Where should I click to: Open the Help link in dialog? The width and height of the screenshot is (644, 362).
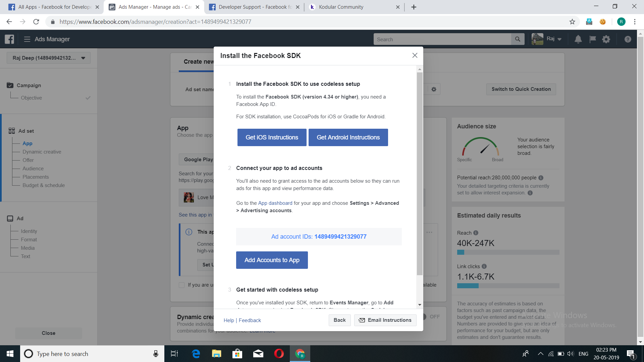click(229, 320)
